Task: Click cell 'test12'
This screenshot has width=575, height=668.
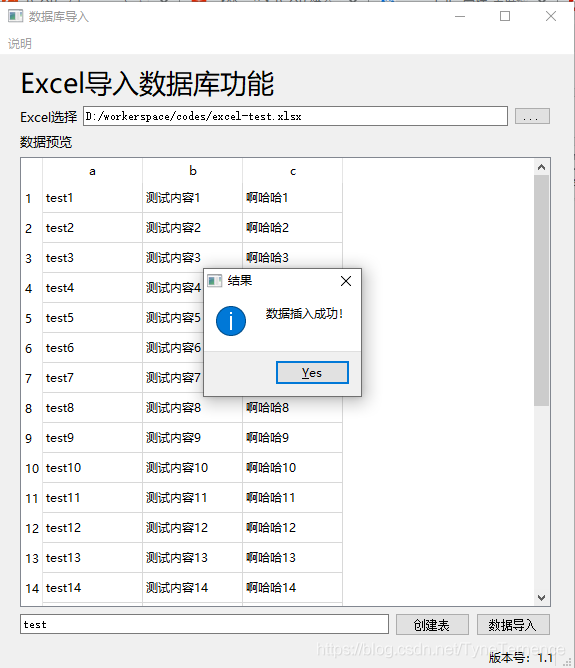Action: (92, 528)
